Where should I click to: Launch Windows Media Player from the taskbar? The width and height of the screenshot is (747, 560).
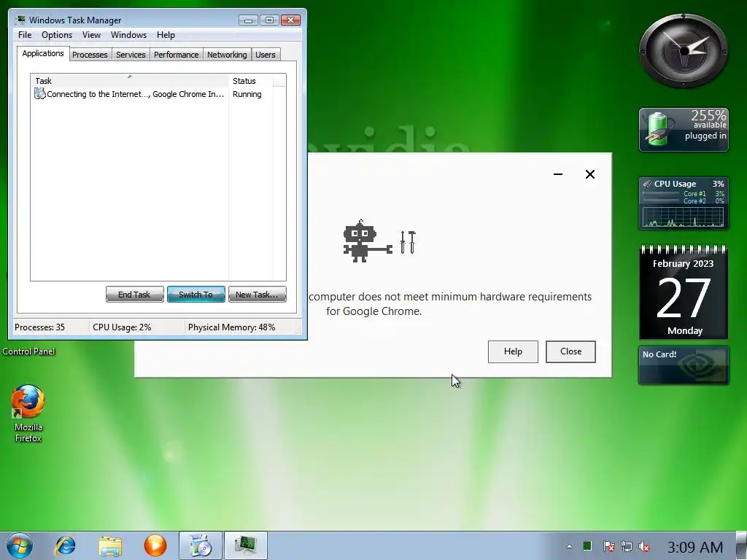click(155, 545)
